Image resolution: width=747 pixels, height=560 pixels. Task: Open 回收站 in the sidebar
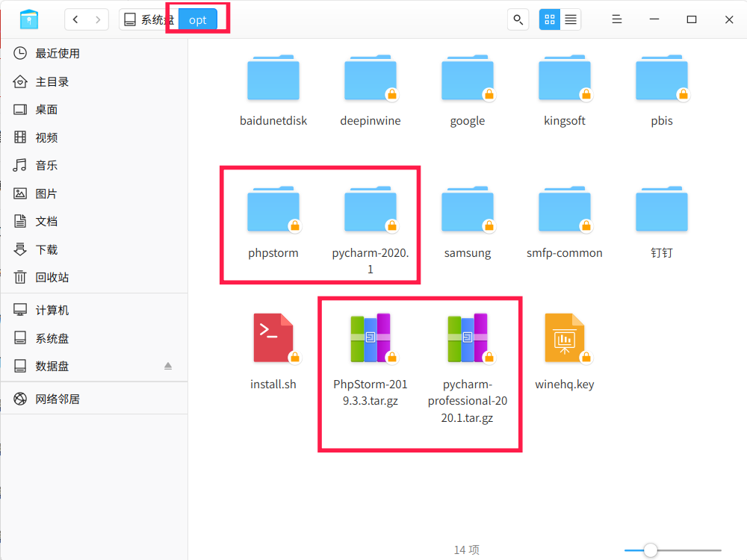[x=94, y=277]
